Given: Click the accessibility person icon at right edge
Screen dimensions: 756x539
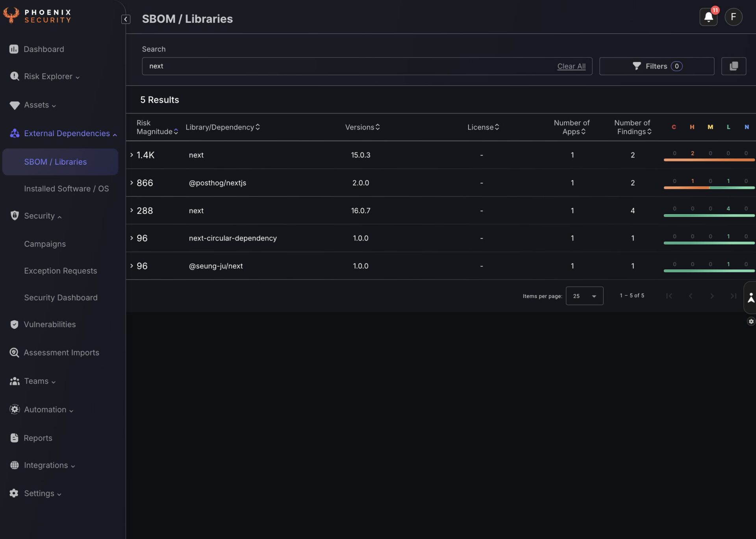Looking at the screenshot, I should [x=750, y=298].
